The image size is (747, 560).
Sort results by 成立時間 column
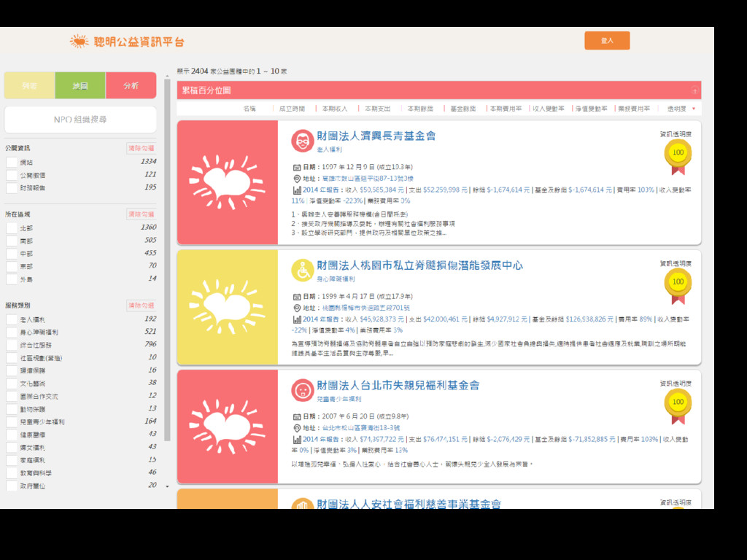[x=292, y=109]
